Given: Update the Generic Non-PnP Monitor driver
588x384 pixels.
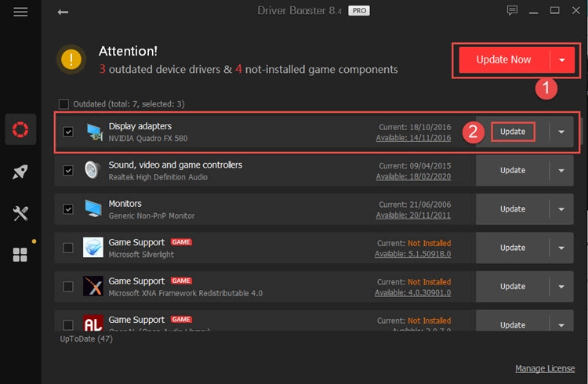Looking at the screenshot, I should (513, 209).
